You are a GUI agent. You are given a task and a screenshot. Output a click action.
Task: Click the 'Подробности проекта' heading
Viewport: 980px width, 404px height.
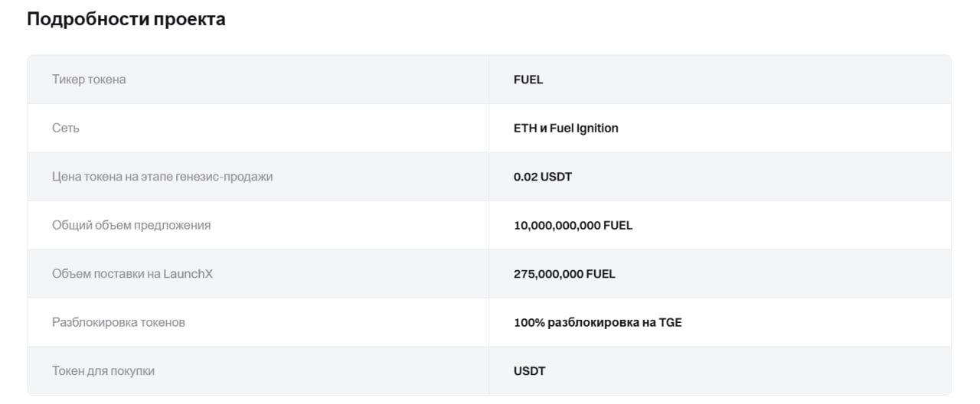click(x=126, y=20)
